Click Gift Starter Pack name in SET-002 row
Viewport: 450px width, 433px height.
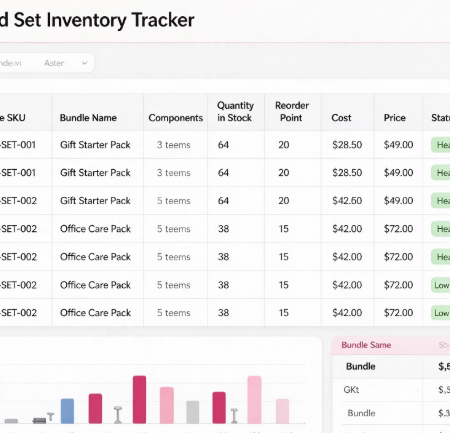(x=95, y=201)
